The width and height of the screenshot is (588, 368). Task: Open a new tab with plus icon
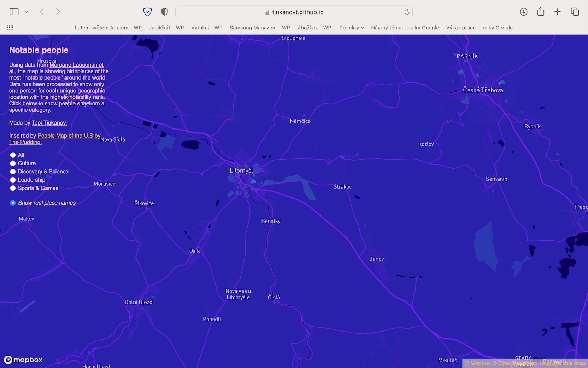point(558,12)
